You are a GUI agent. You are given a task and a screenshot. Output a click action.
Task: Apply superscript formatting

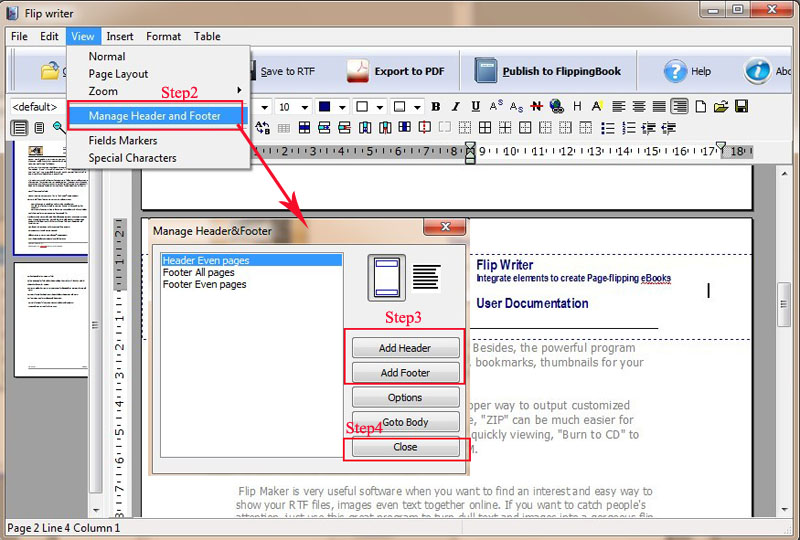coord(496,107)
